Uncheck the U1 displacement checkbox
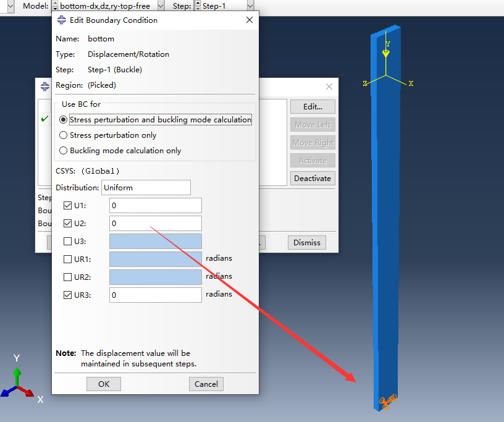 pyautogui.click(x=68, y=206)
